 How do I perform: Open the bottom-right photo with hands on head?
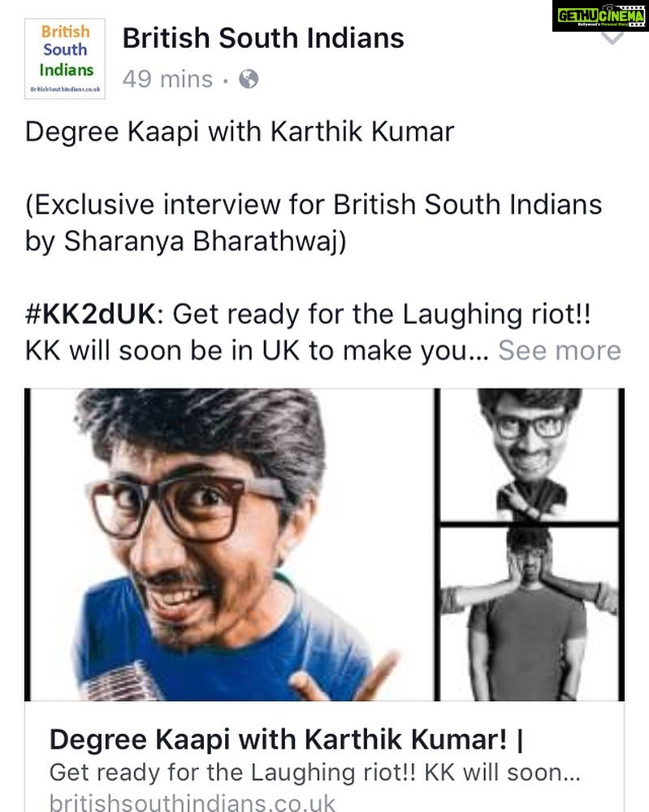click(530, 614)
